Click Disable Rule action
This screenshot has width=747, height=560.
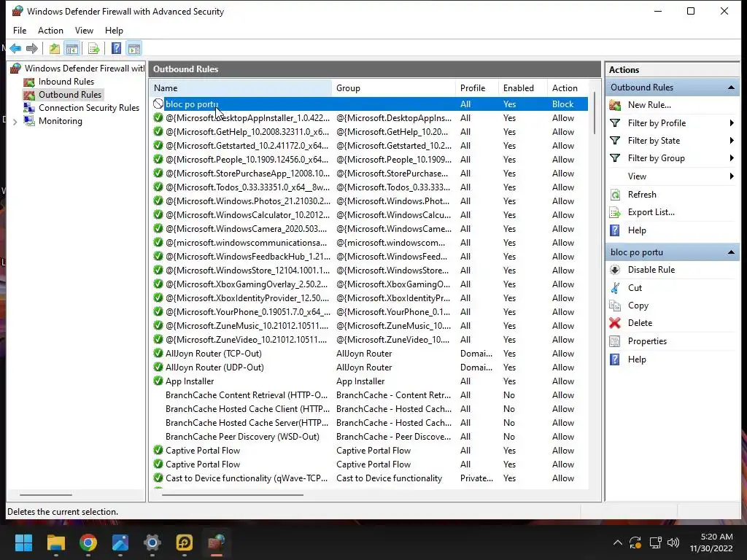click(x=651, y=270)
